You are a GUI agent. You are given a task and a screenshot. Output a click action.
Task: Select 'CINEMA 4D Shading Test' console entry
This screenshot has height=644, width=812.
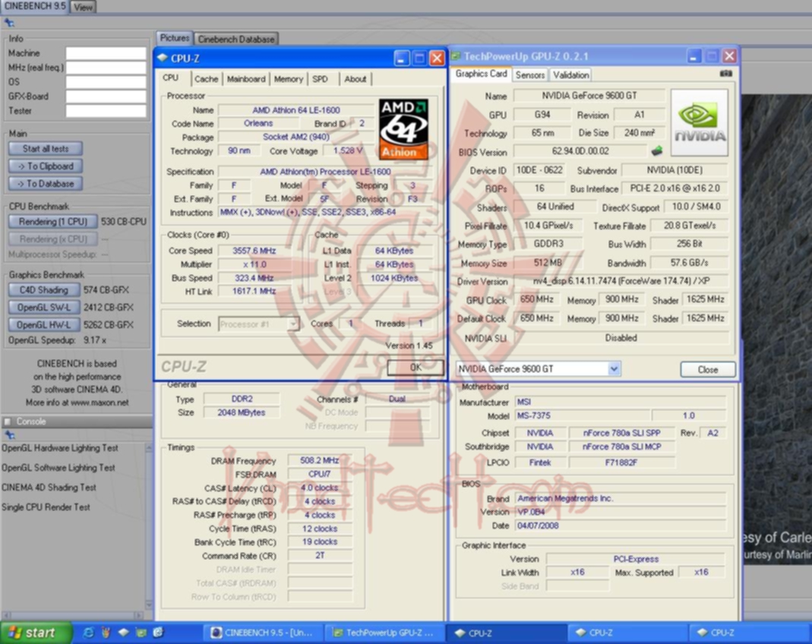[49, 488]
